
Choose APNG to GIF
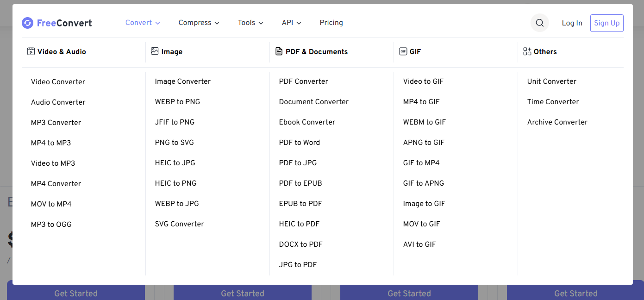tap(424, 143)
